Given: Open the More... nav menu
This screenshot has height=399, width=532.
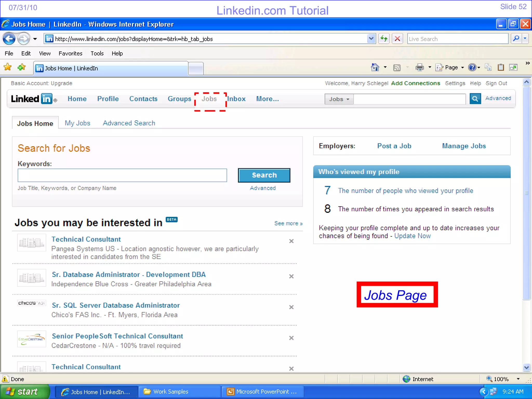Looking at the screenshot, I should click(268, 99).
